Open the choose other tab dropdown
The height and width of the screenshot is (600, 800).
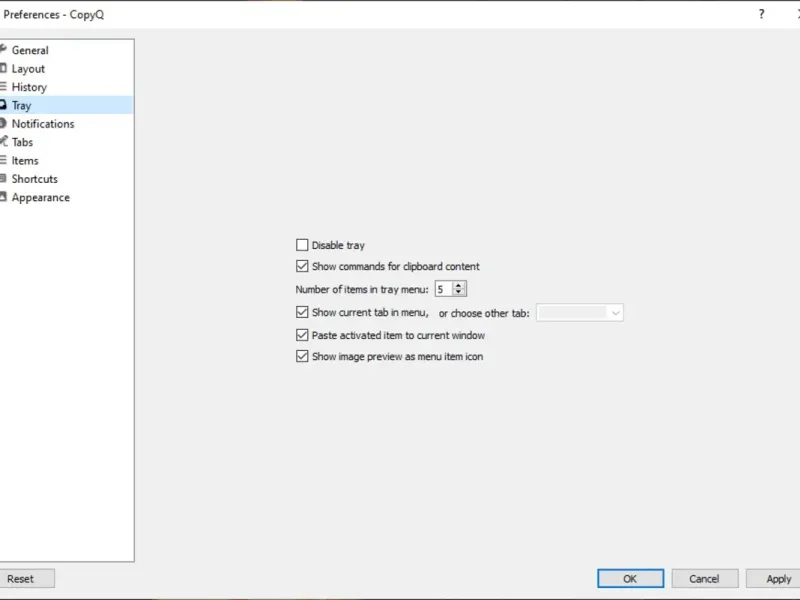pos(580,312)
